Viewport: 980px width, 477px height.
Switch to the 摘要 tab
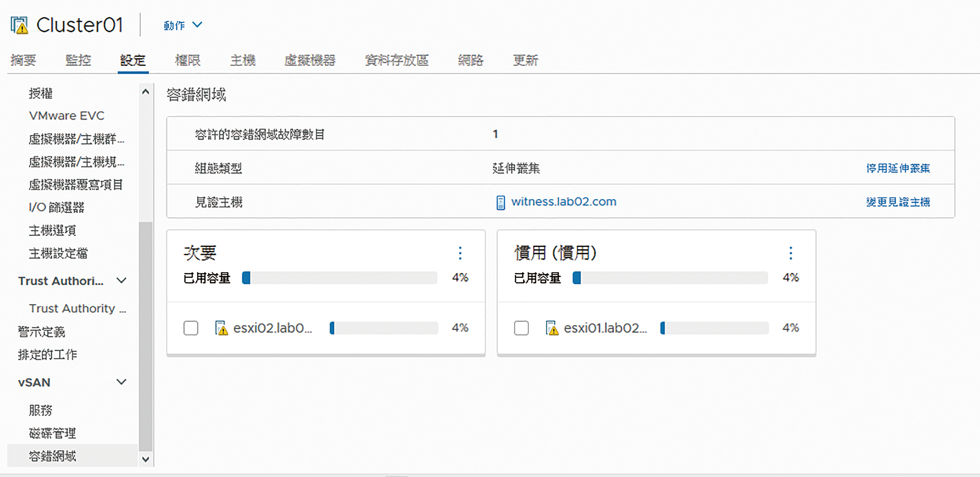23,60
